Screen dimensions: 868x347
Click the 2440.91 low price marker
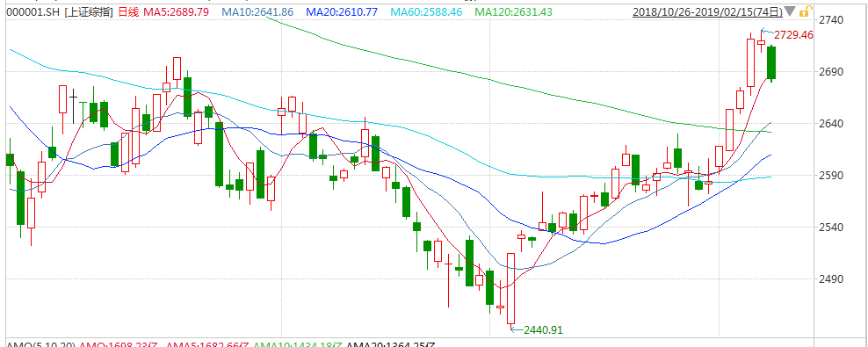click(x=543, y=329)
